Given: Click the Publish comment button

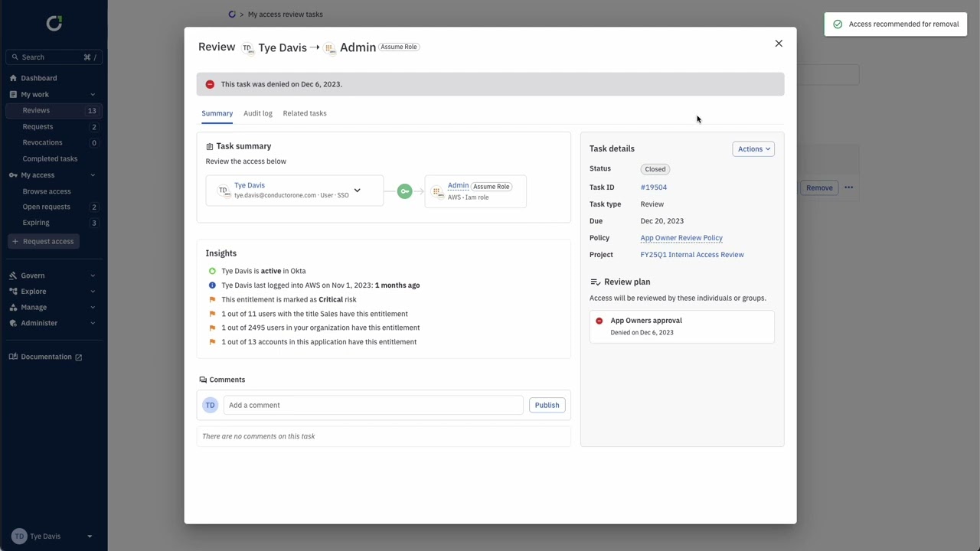Looking at the screenshot, I should [x=547, y=405].
